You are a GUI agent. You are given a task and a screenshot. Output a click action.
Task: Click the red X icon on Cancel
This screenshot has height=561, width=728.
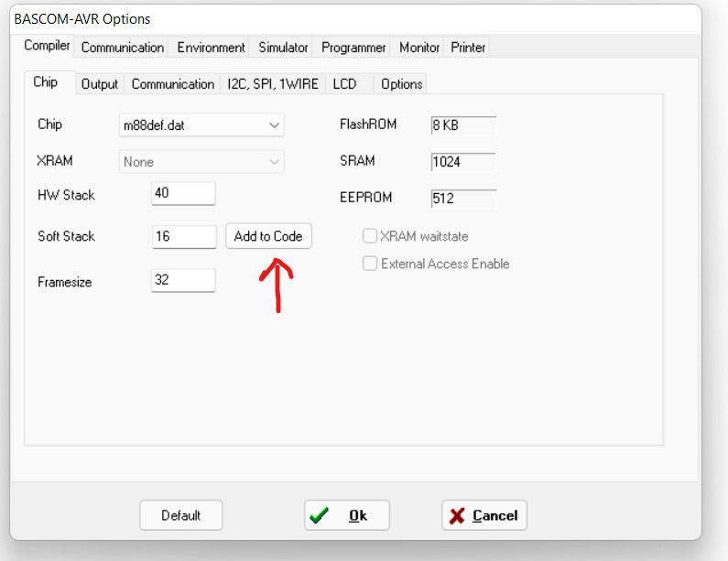457,516
